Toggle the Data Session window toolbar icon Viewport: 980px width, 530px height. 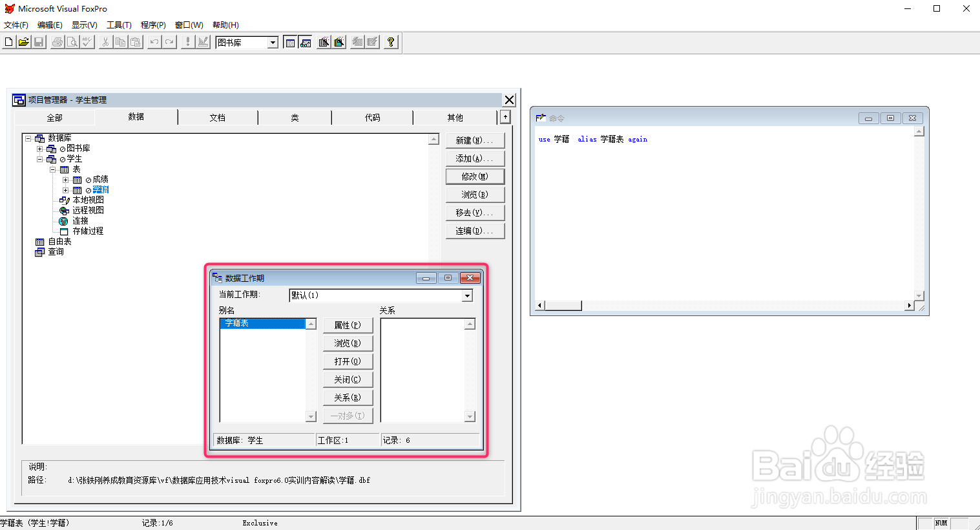306,42
